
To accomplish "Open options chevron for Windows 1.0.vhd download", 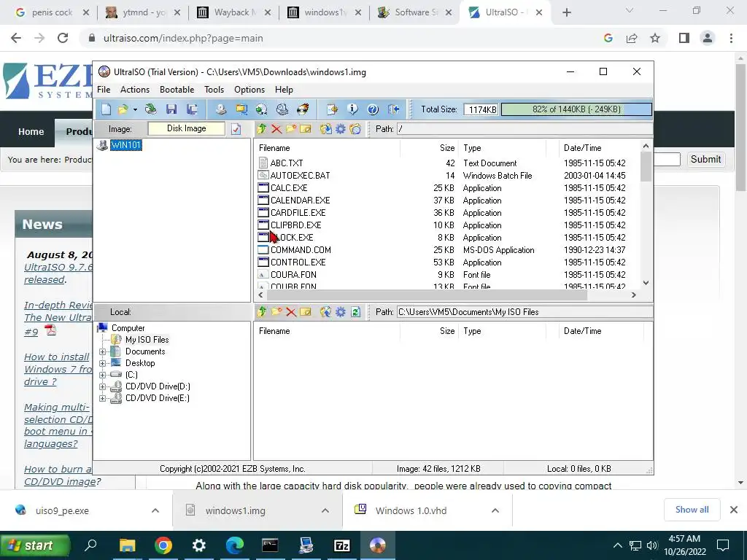I will 495,511.
